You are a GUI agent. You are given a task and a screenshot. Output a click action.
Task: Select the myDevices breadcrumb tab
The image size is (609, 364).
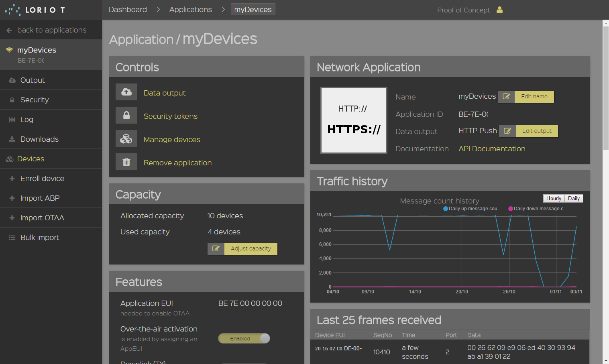tap(253, 9)
